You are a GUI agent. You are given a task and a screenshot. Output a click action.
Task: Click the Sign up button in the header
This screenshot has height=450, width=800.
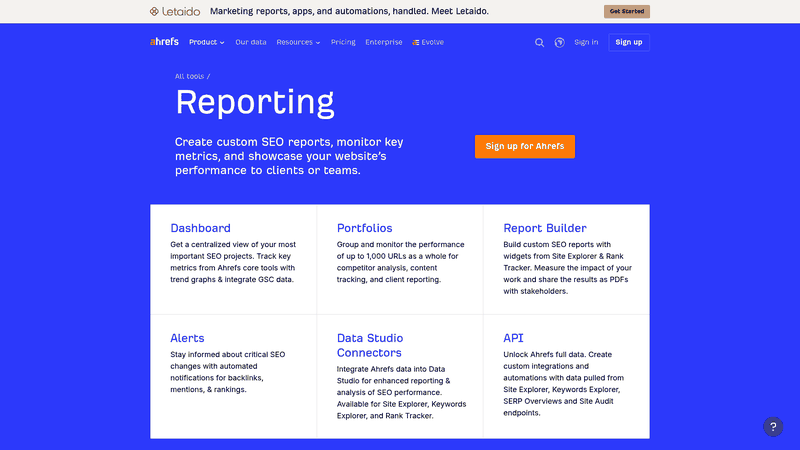tap(629, 42)
